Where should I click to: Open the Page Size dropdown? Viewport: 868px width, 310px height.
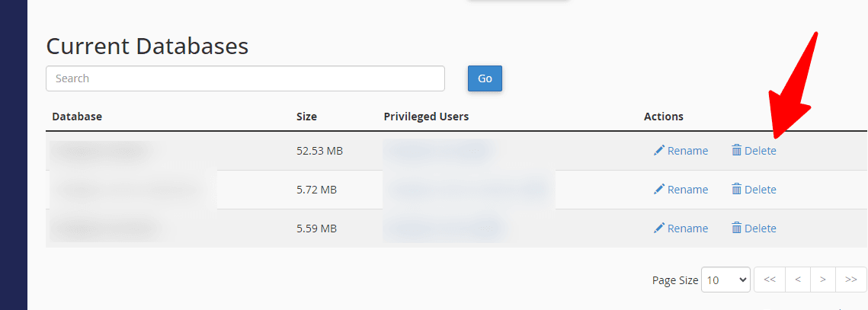tap(725, 280)
